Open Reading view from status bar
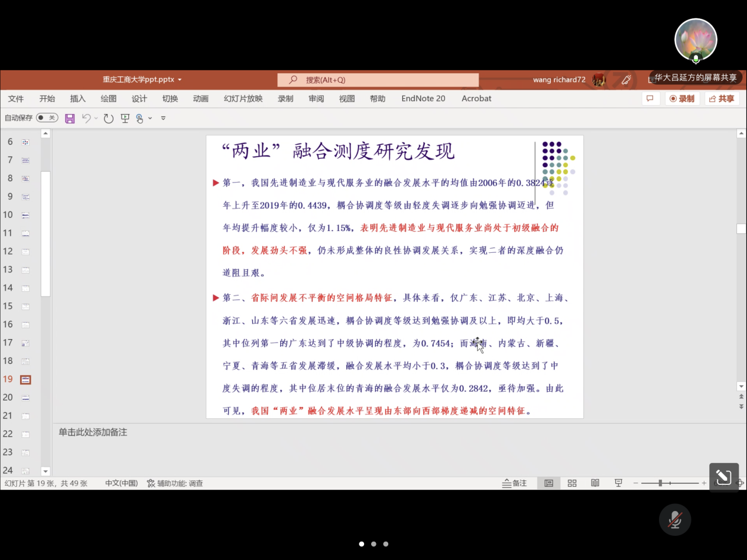This screenshot has height=560, width=747. tap(595, 483)
